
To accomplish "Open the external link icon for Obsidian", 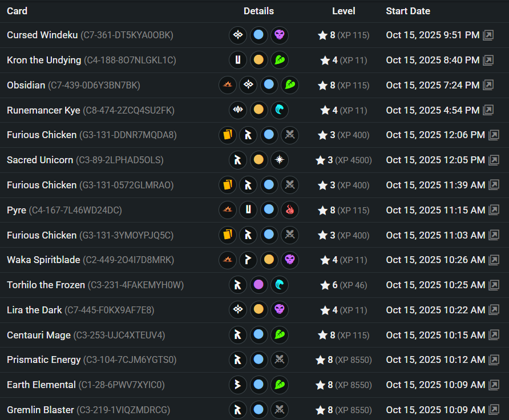I will tap(488, 85).
